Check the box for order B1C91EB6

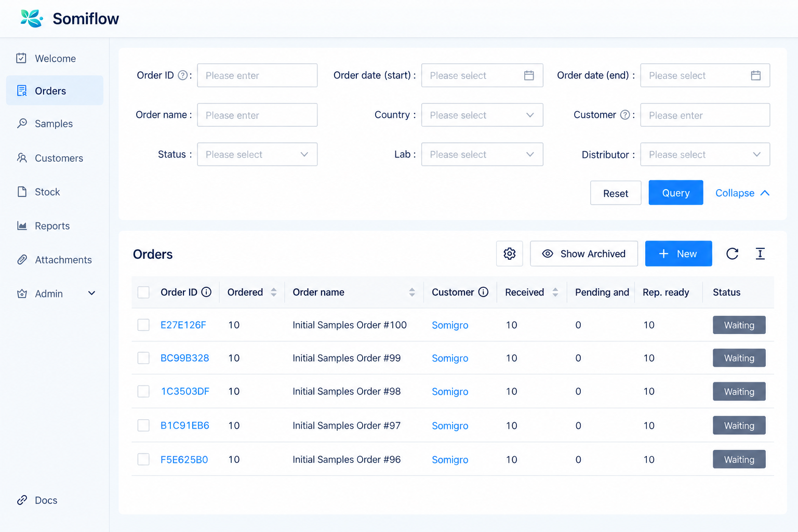coord(143,425)
